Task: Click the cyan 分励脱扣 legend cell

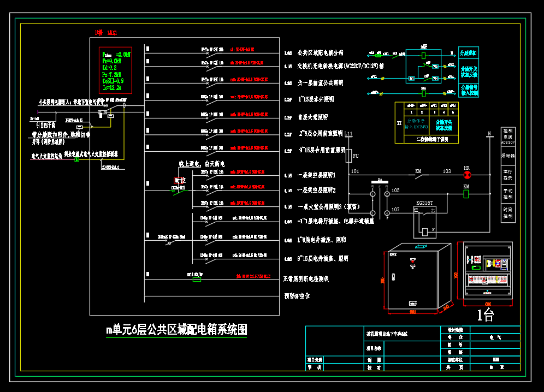Action: pos(469,53)
